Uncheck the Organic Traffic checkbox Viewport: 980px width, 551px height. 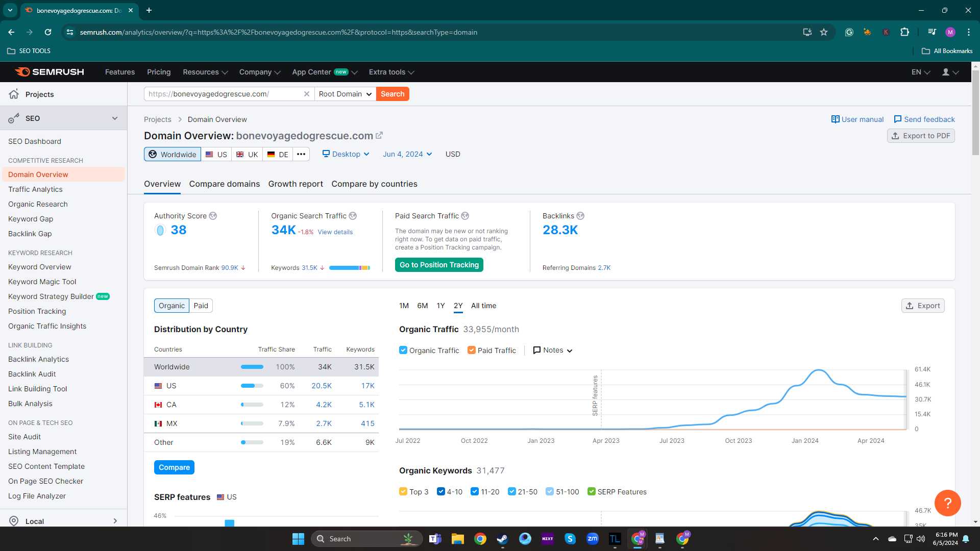click(403, 350)
